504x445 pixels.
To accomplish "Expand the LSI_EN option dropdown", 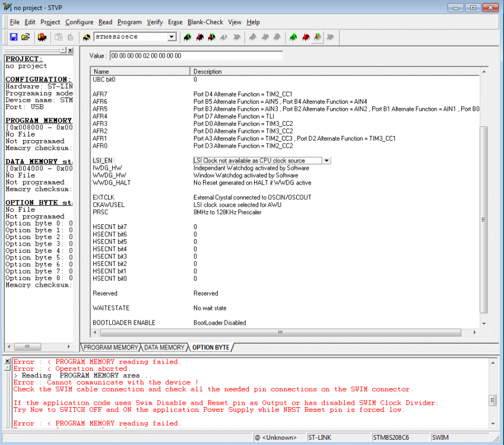I will click(x=327, y=161).
